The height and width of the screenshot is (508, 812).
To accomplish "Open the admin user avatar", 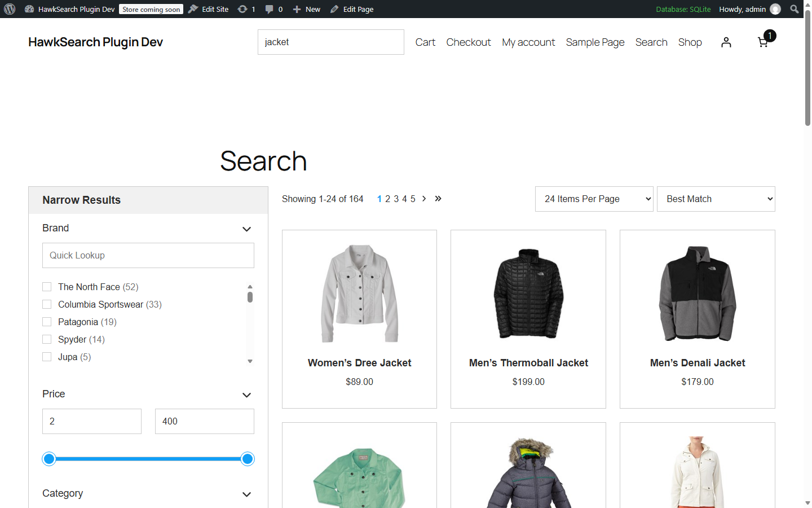I will tap(775, 9).
